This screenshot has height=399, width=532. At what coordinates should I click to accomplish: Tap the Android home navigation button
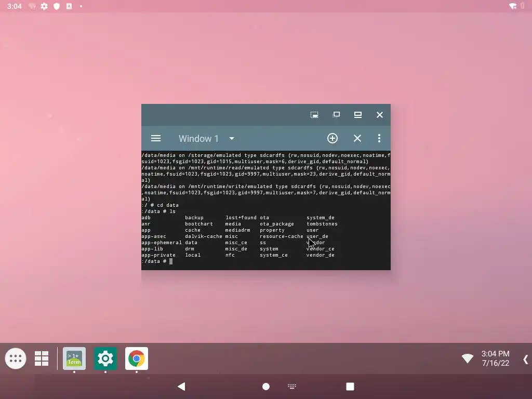pos(266,387)
